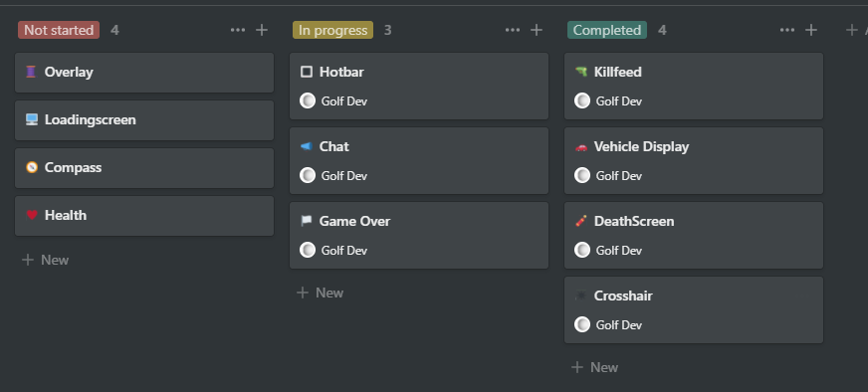Screen dimensions: 868x392
Task: Click the red car icon beside Vehicle Display
Action: click(580, 146)
